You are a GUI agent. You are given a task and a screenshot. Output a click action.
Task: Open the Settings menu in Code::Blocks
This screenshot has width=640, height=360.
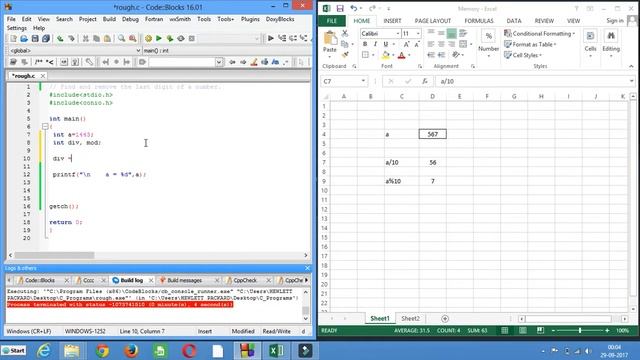(17, 28)
